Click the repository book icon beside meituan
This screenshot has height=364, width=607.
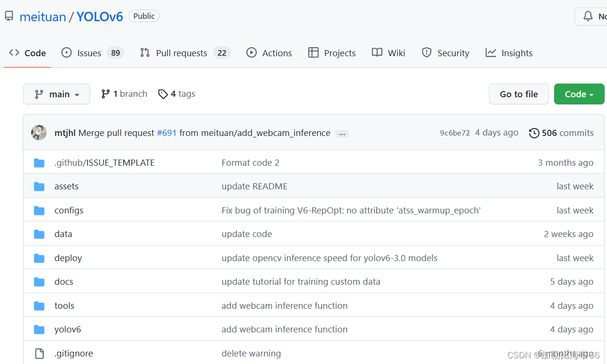9,17
